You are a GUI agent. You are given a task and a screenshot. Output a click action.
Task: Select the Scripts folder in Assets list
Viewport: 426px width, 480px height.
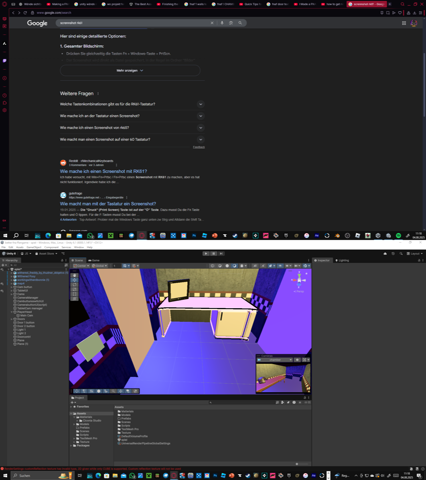pos(124,425)
